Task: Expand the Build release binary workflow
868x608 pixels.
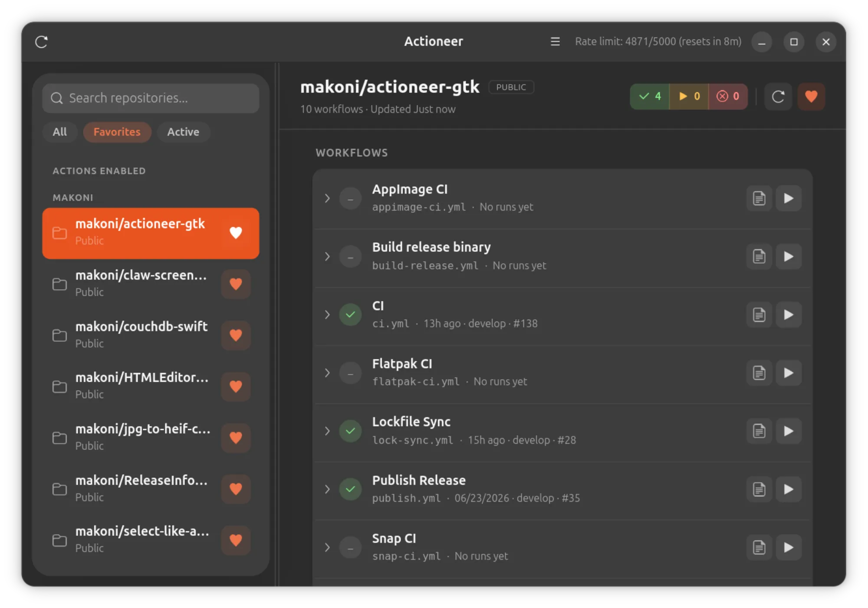Action: [x=327, y=257]
